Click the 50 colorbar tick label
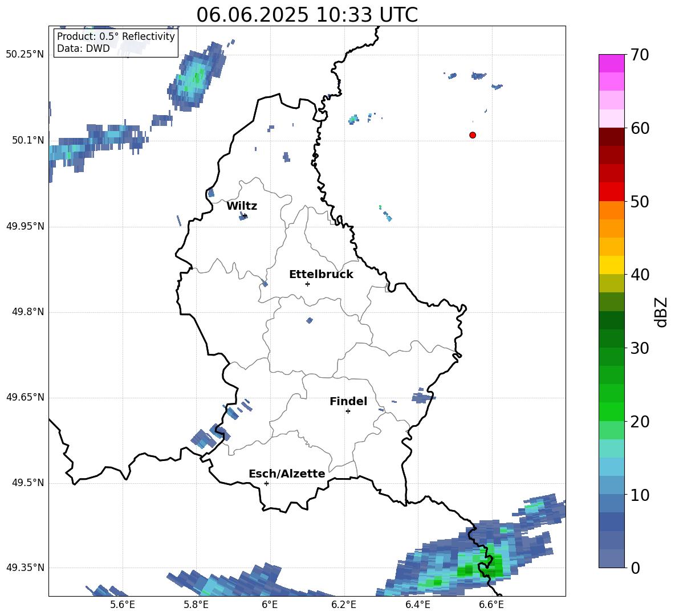 (x=640, y=202)
